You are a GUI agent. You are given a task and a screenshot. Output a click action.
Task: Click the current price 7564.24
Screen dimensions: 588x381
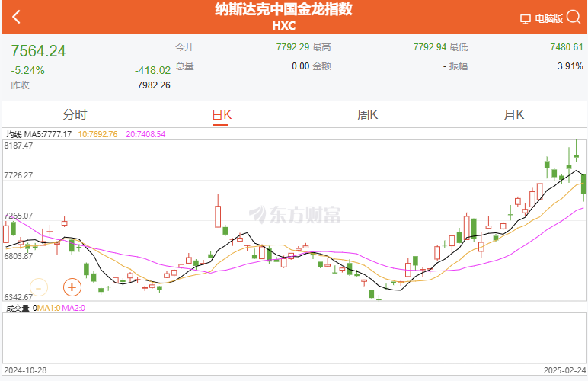tap(38, 51)
